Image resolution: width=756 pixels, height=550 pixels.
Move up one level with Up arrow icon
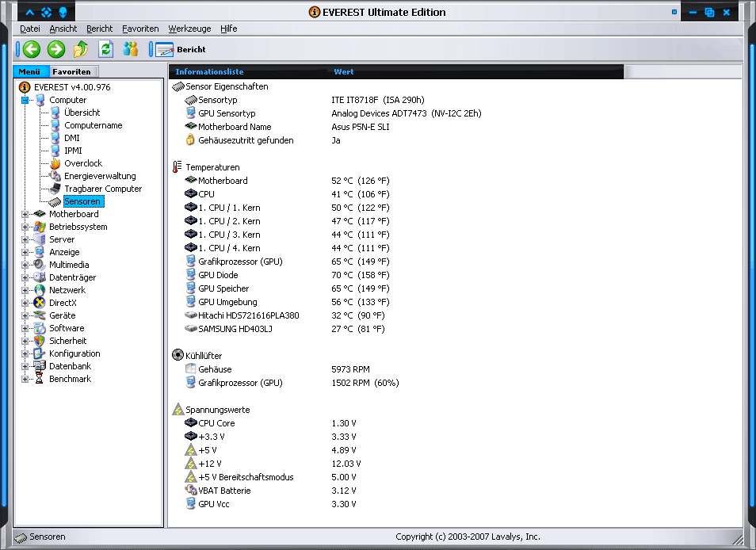[81, 49]
